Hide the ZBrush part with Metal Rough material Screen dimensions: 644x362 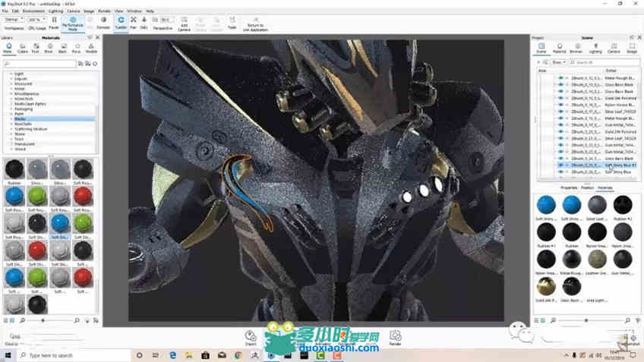560,78
